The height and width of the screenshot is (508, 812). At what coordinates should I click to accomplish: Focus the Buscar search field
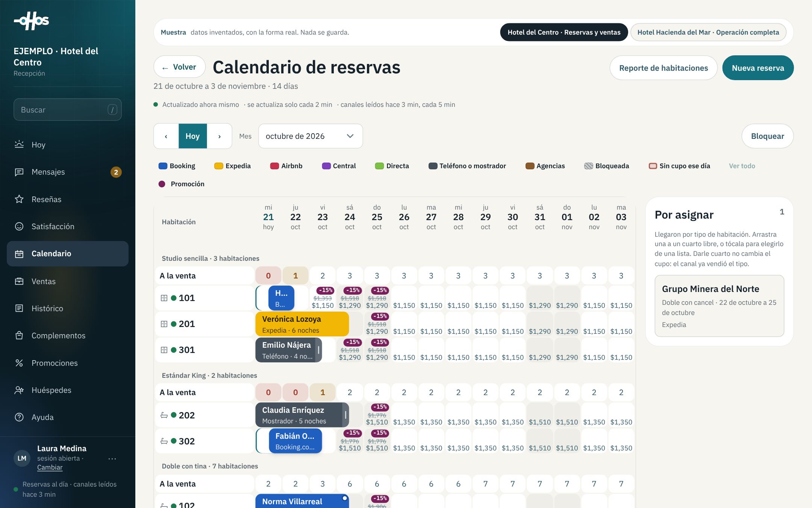[x=68, y=110]
